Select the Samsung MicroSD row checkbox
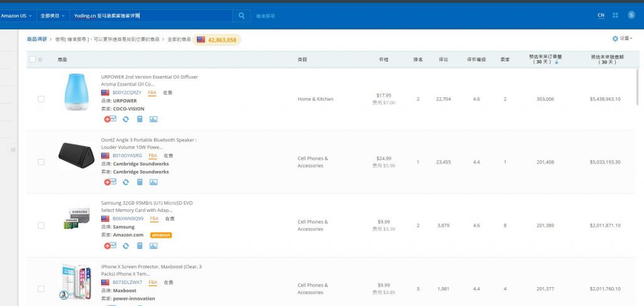Screen dimensions: 644x306 [x=42, y=225]
